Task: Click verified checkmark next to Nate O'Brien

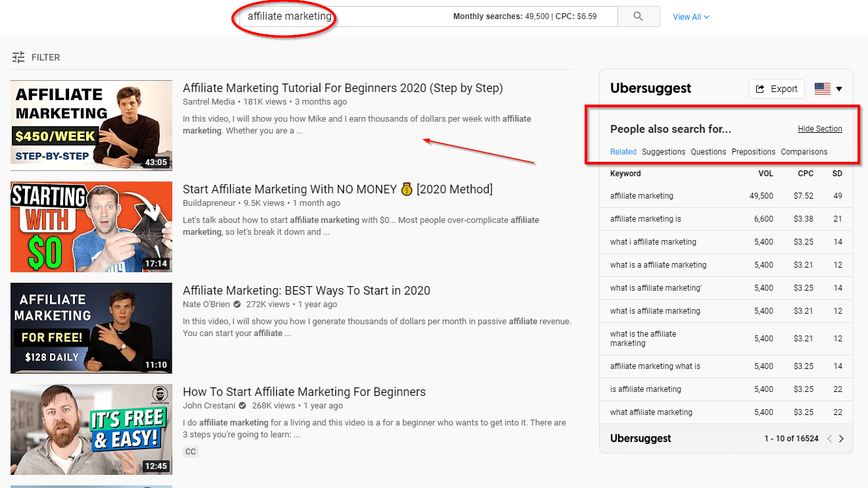Action: [x=238, y=305]
